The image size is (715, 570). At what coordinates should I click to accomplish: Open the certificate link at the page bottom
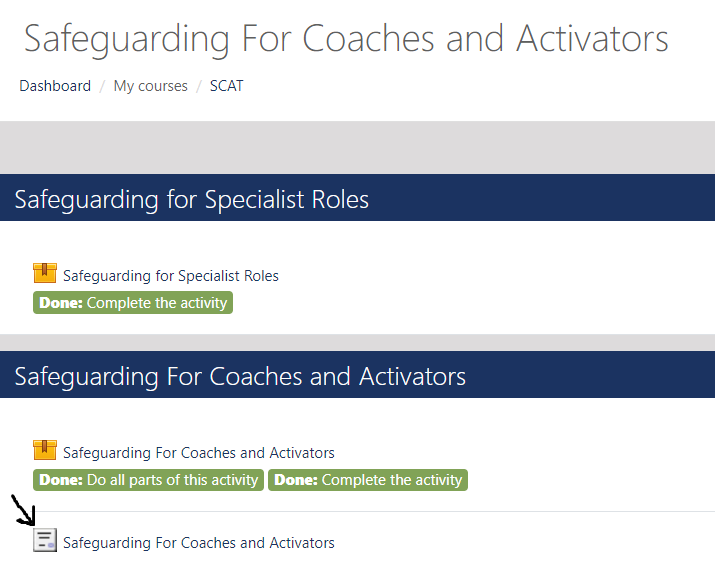(x=198, y=543)
